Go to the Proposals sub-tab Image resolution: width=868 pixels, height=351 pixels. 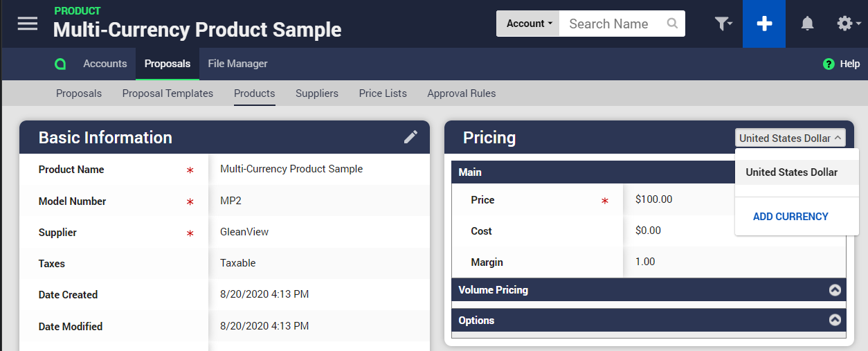tap(79, 93)
